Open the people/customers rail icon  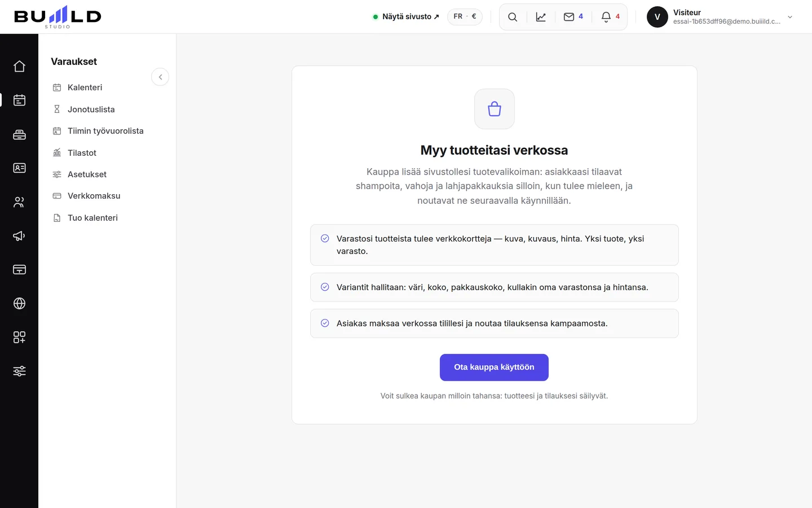[19, 202]
